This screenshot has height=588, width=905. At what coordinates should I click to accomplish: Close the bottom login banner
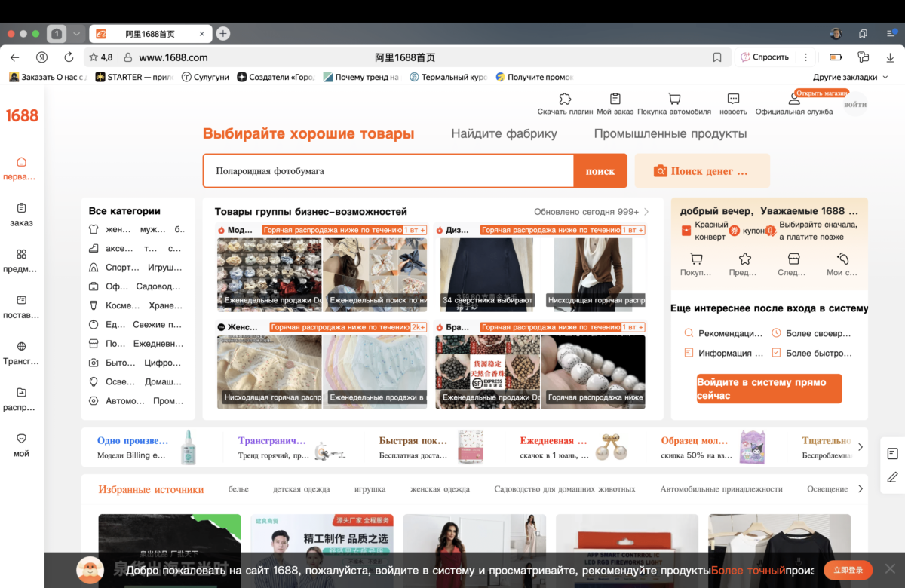889,570
